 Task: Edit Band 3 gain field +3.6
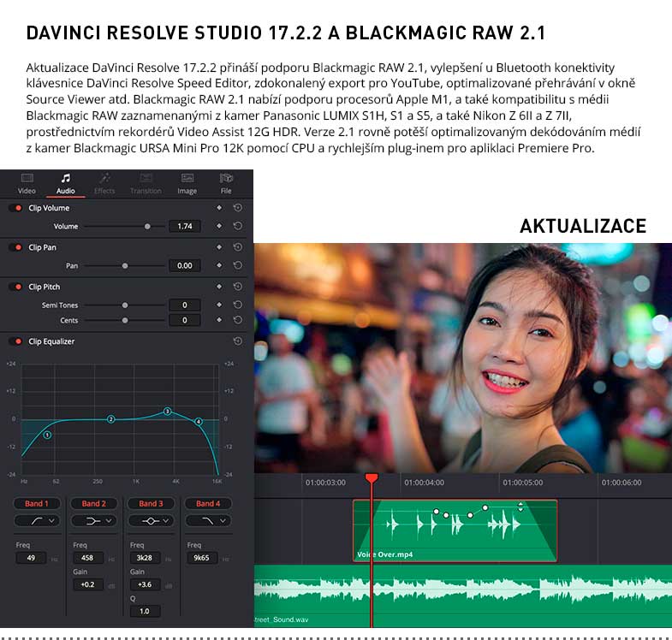click(x=145, y=584)
